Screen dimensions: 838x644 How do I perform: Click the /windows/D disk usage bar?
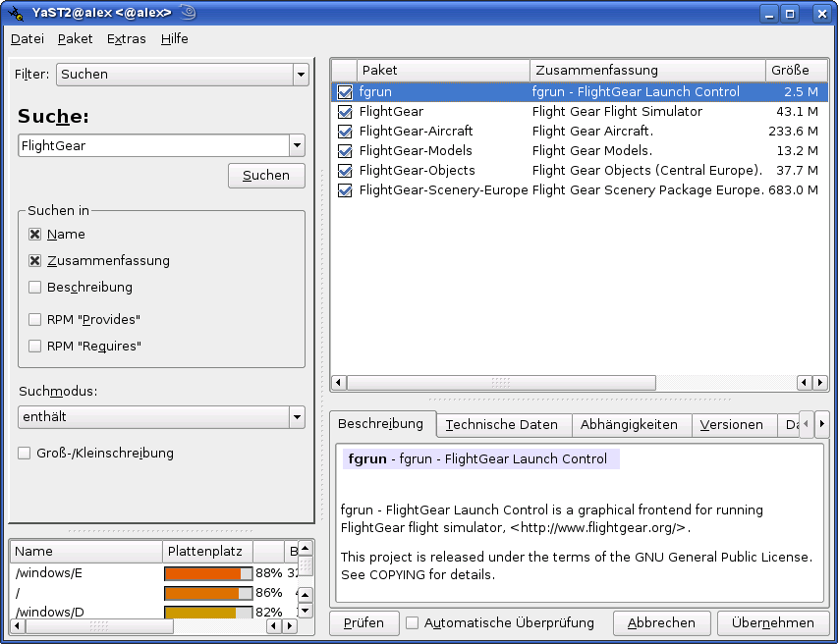point(208,612)
